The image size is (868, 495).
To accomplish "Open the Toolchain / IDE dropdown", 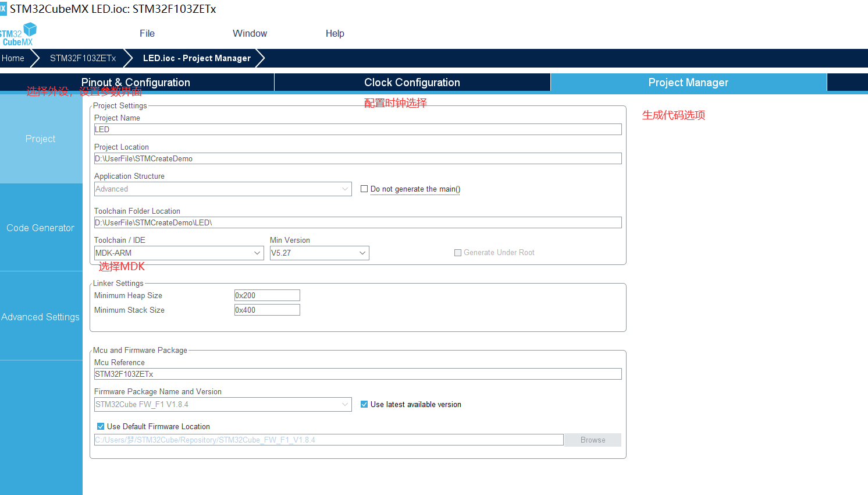I will coord(179,253).
